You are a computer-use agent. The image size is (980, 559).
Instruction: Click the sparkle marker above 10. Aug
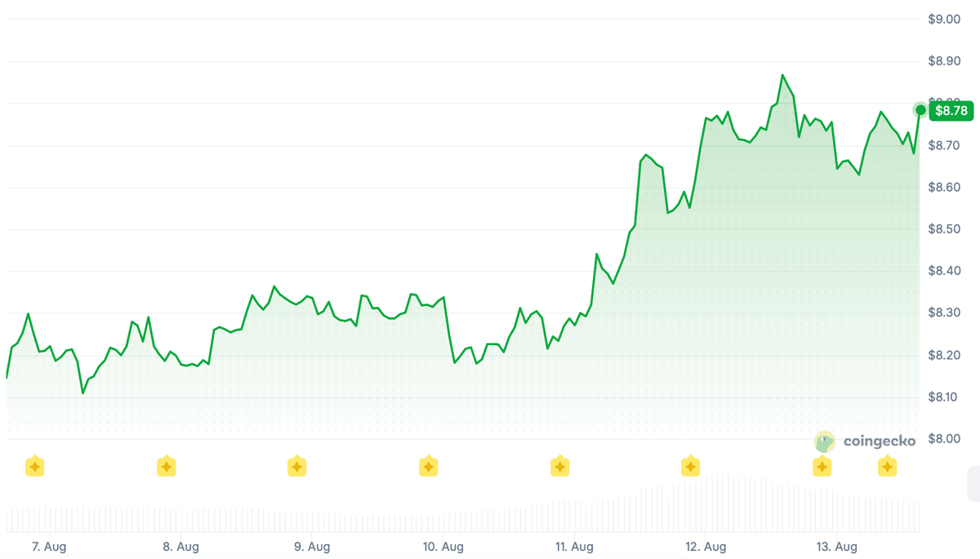click(428, 467)
